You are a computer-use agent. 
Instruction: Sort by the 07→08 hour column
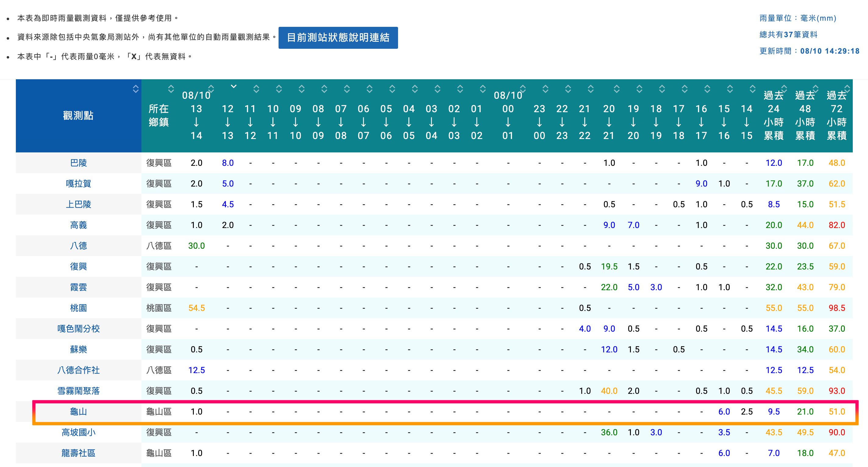pyautogui.click(x=347, y=89)
